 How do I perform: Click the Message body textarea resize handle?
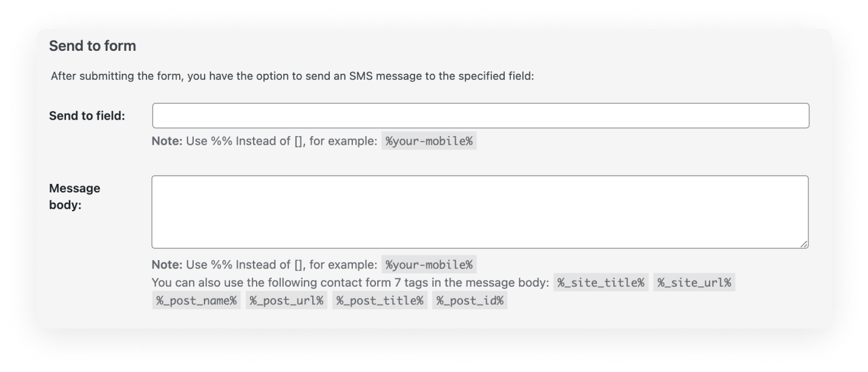(x=803, y=243)
